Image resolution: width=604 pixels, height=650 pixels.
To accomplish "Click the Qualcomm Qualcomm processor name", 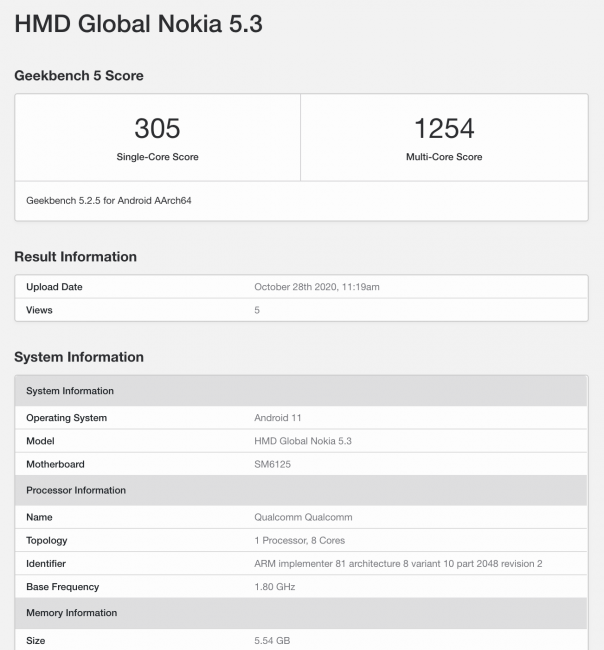I will 303,517.
